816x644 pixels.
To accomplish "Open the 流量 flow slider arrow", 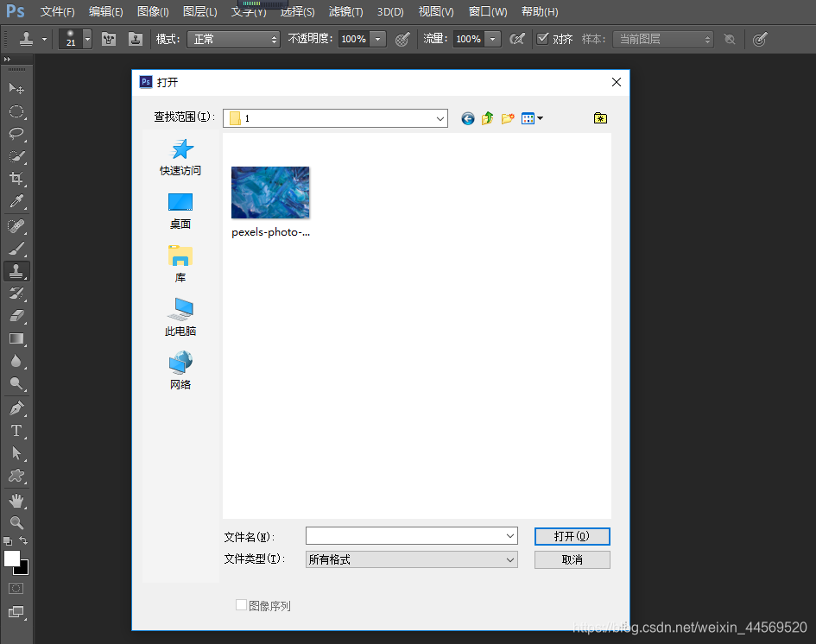I will point(492,39).
